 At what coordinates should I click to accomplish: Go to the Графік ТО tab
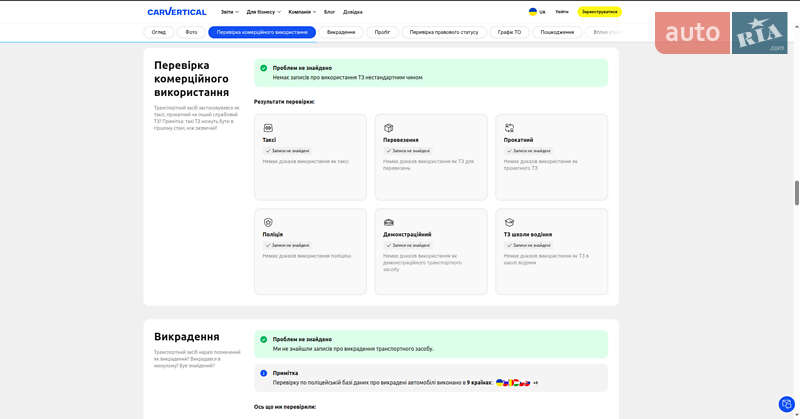[509, 32]
